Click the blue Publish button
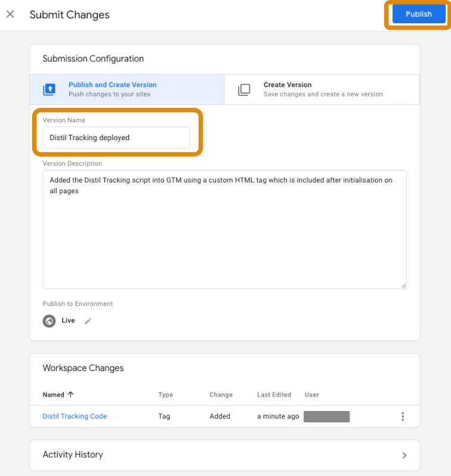 click(x=419, y=14)
